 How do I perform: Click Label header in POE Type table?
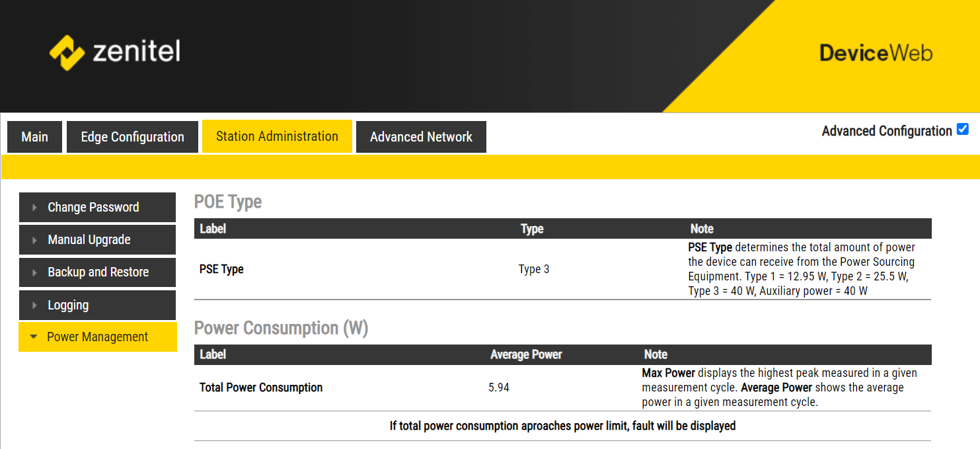pyautogui.click(x=213, y=229)
